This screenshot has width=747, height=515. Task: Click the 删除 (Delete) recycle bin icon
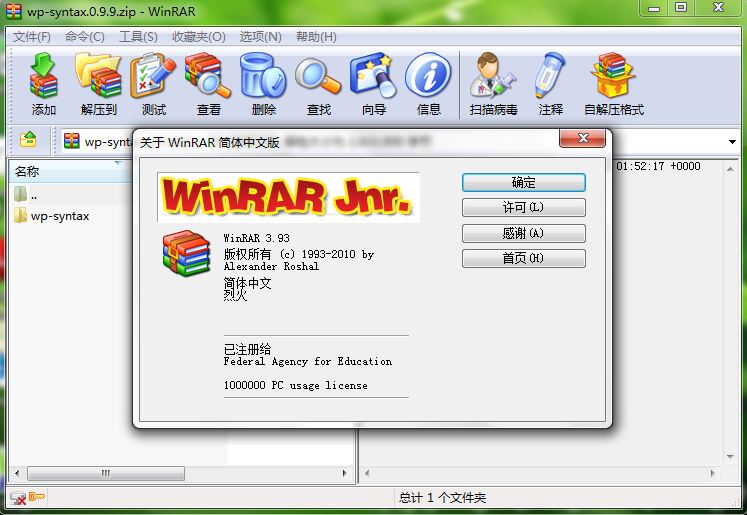pos(263,78)
